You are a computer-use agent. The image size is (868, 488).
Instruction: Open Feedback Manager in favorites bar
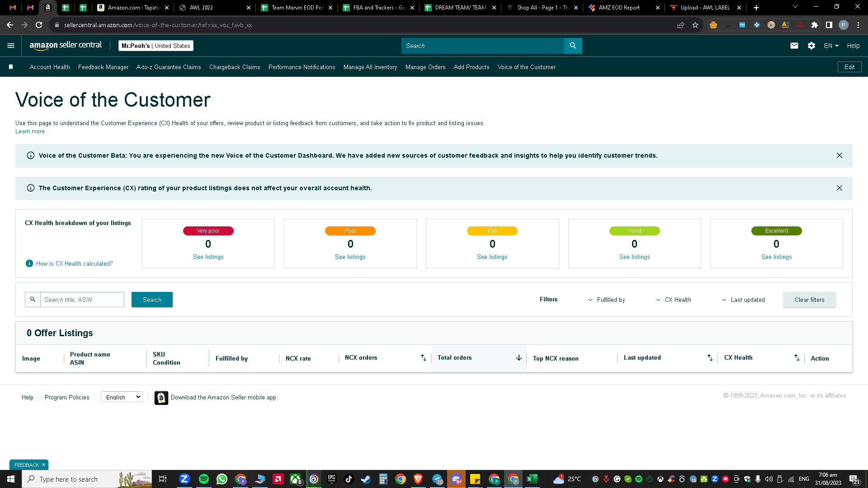[103, 67]
